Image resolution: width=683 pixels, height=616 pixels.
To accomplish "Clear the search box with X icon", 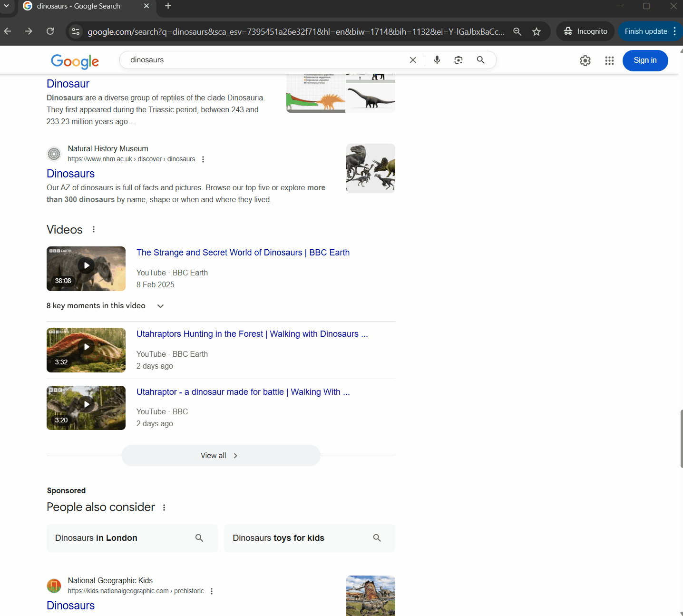I will [413, 60].
